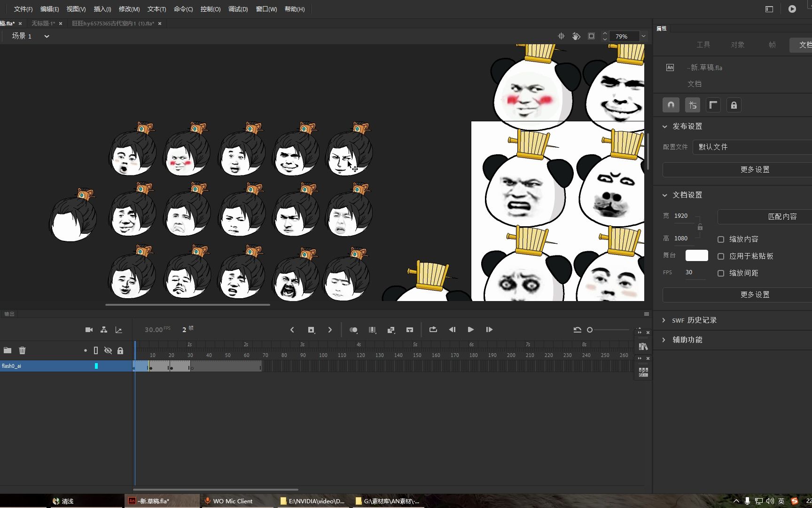Screen dimensions: 812x508
Task: Open the library panel icon
Action: [643, 347]
